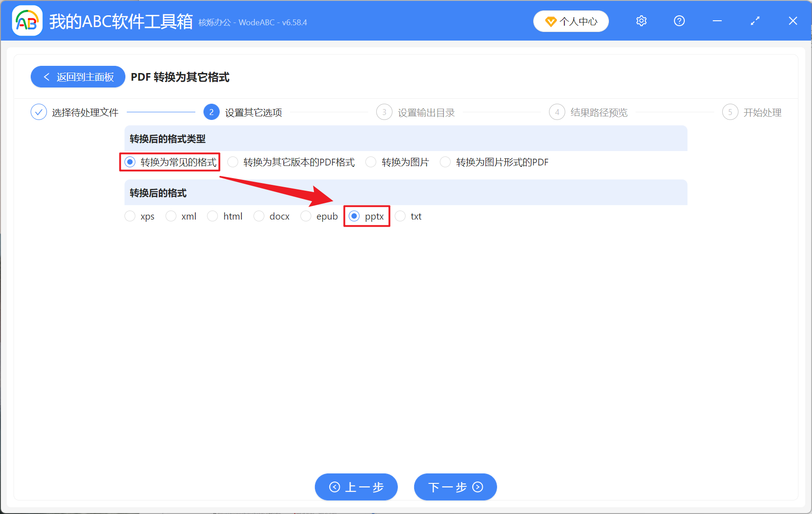
Task: Choose pptx as output format
Action: tap(355, 216)
